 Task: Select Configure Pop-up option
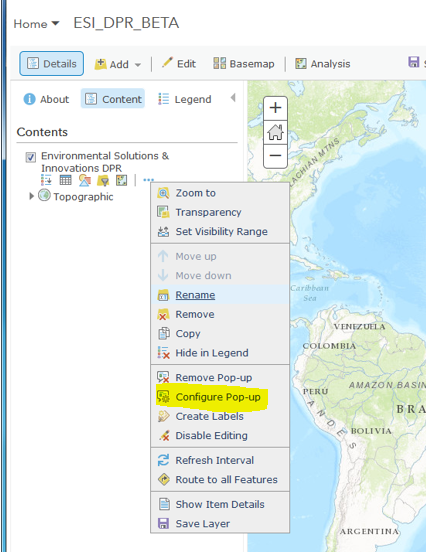(220, 397)
